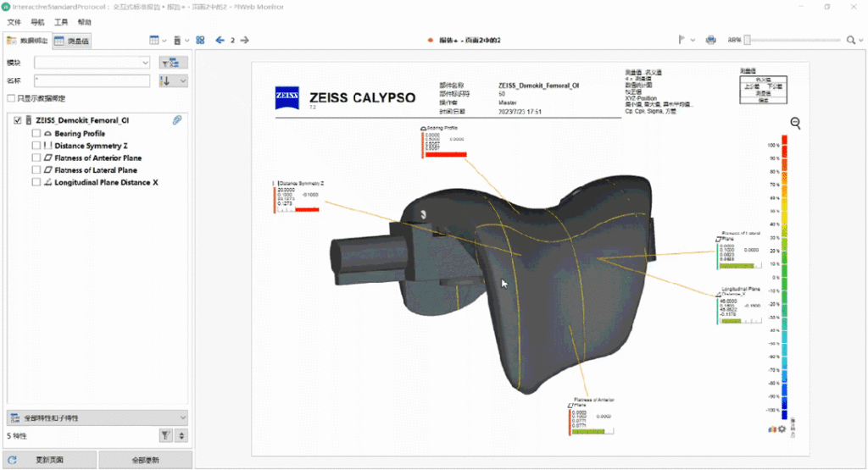The image size is (868, 470).
Task: Click the zoom slider handle at 88%
Action: [x=747, y=40]
